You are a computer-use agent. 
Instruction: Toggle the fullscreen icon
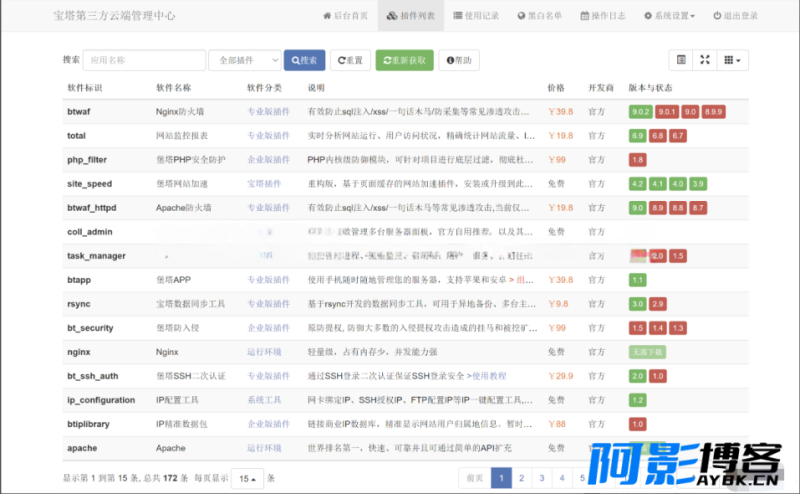tap(705, 60)
